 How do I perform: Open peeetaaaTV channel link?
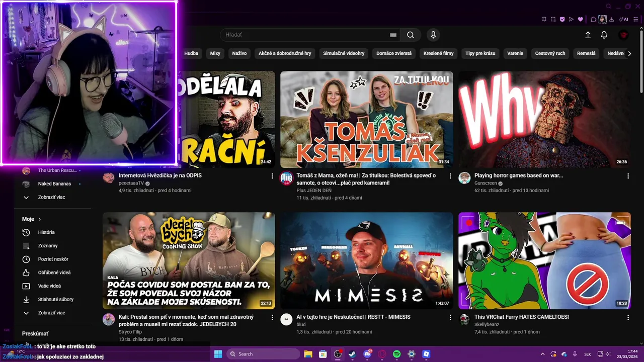131,184
